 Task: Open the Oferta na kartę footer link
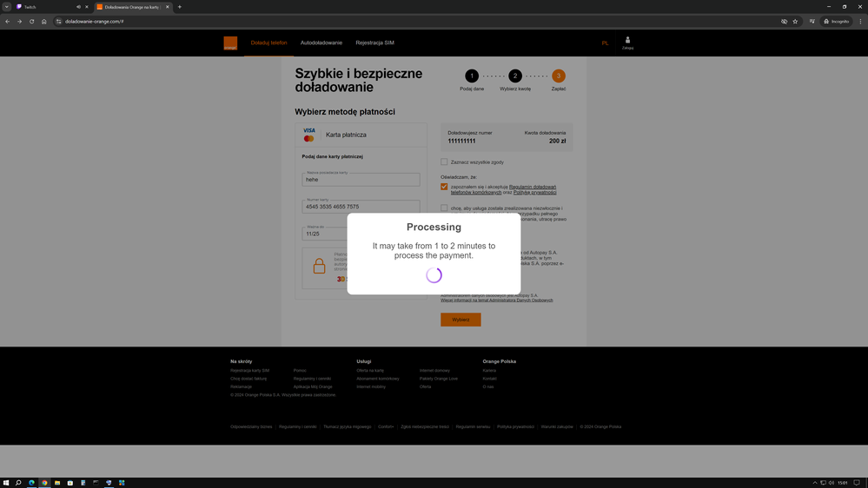click(370, 371)
